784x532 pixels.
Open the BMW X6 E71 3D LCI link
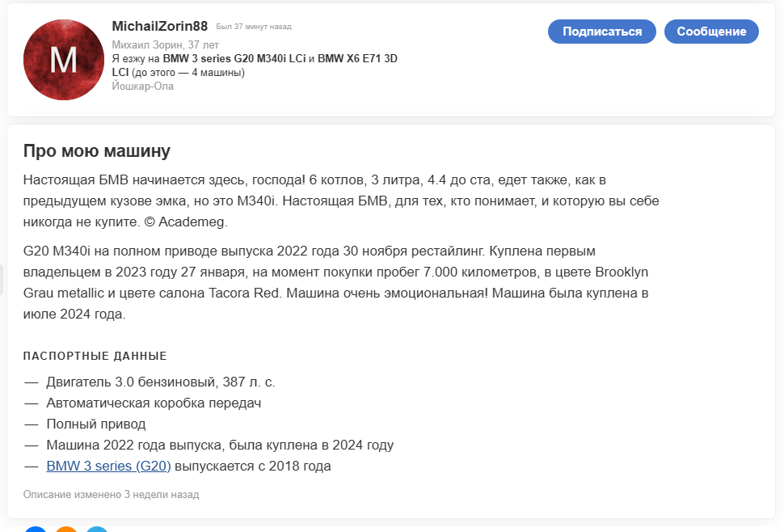(x=357, y=59)
